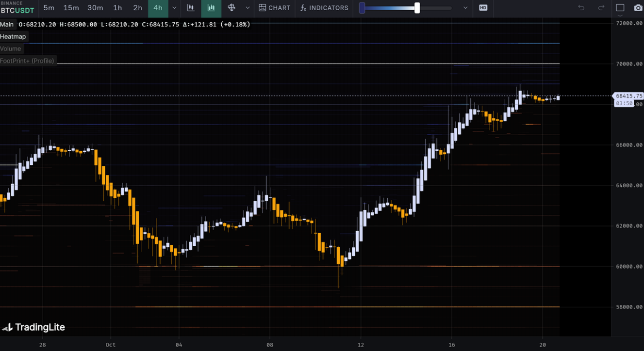Click the highlighted heatmap chart mode icon
644x351 pixels.
211,8
